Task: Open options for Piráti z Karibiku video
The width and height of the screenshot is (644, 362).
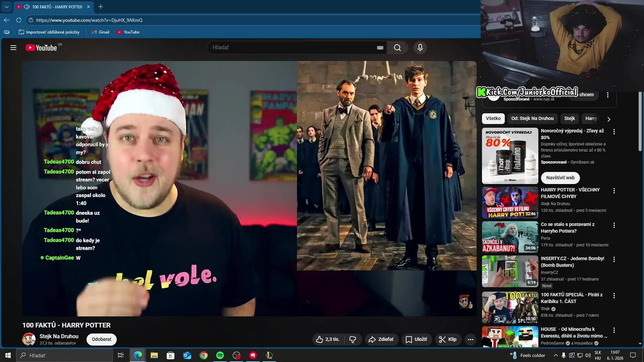Action: (x=614, y=296)
